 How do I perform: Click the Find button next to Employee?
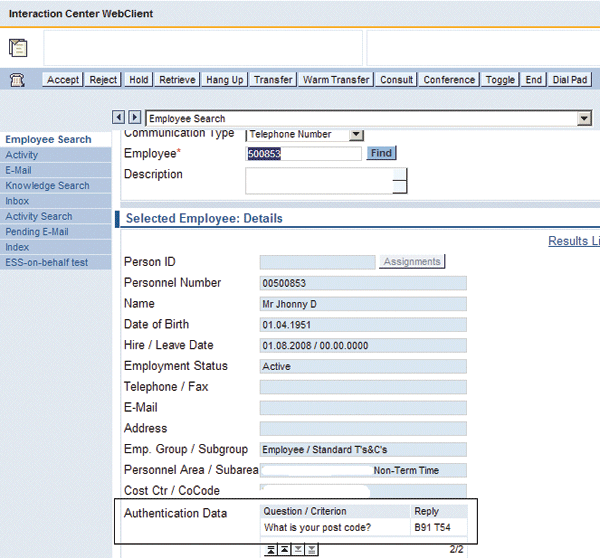click(x=381, y=153)
